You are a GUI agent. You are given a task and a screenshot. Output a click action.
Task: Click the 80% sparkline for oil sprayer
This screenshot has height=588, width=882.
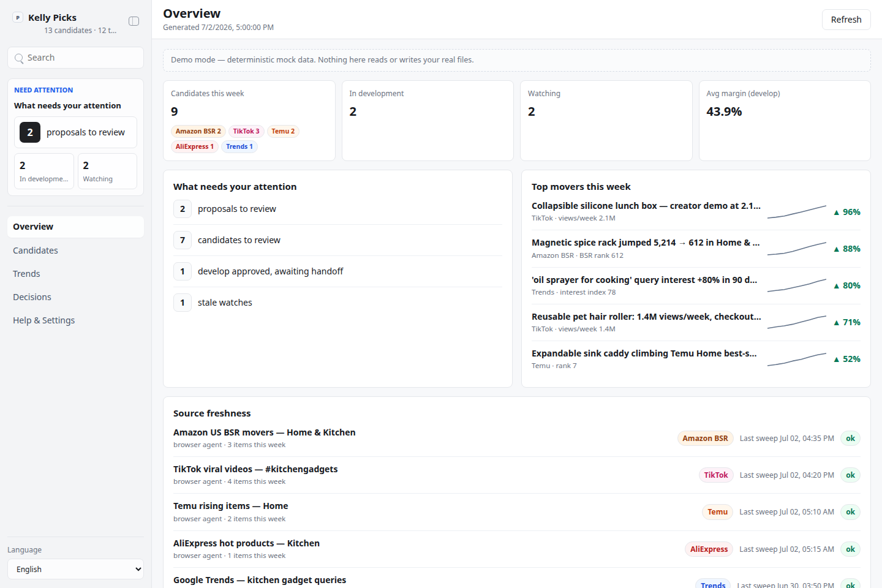pos(797,285)
